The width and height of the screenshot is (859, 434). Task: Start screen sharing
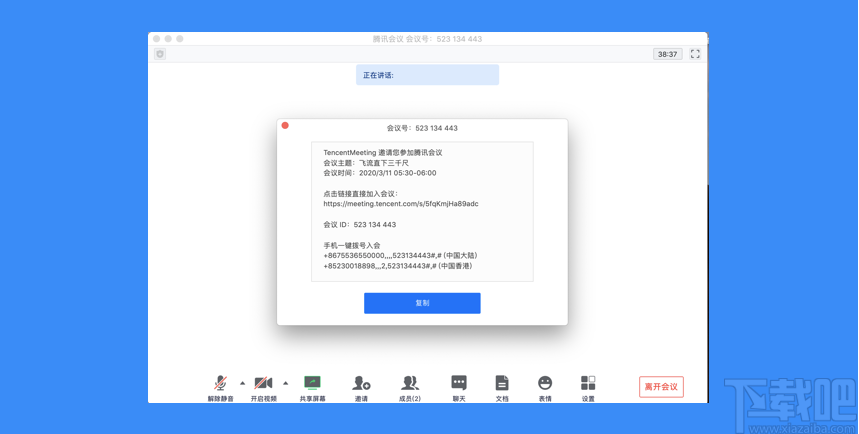312,388
